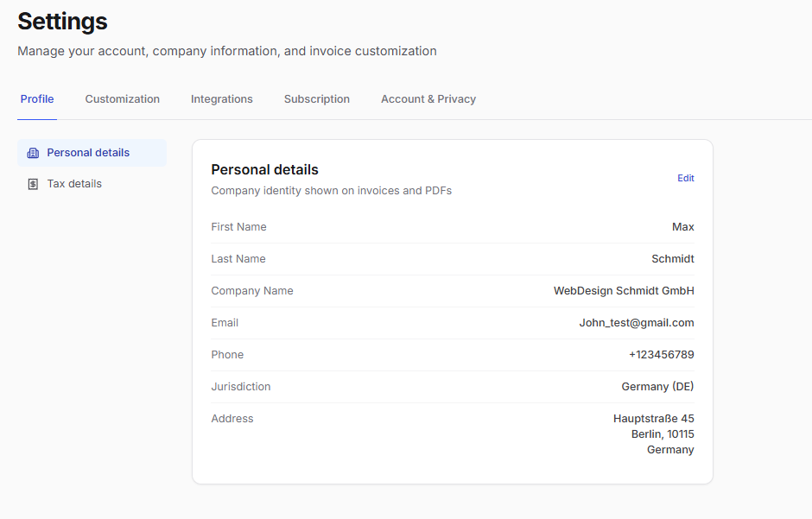Click the address line Berlin, 10115

tap(663, 434)
